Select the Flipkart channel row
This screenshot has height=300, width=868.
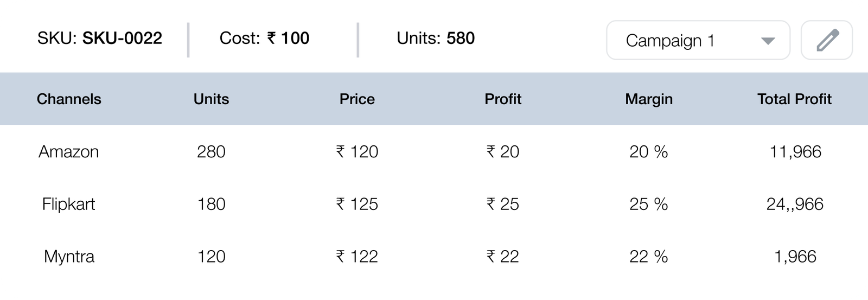click(434, 204)
